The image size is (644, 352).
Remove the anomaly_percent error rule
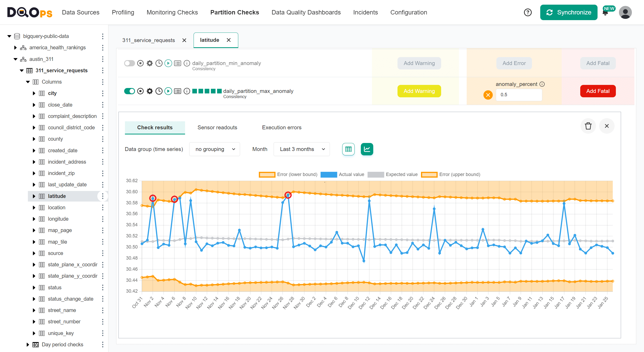click(488, 95)
